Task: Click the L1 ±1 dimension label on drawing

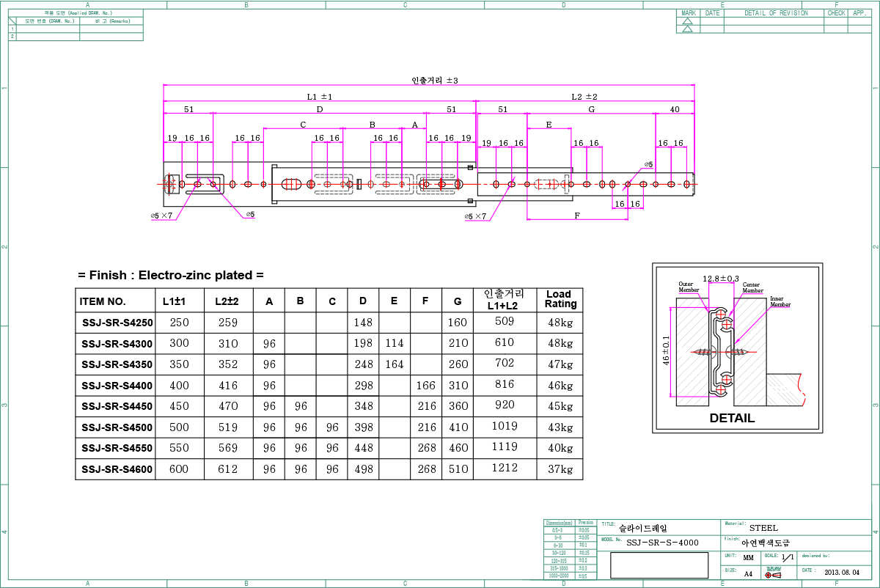Action: (x=320, y=97)
